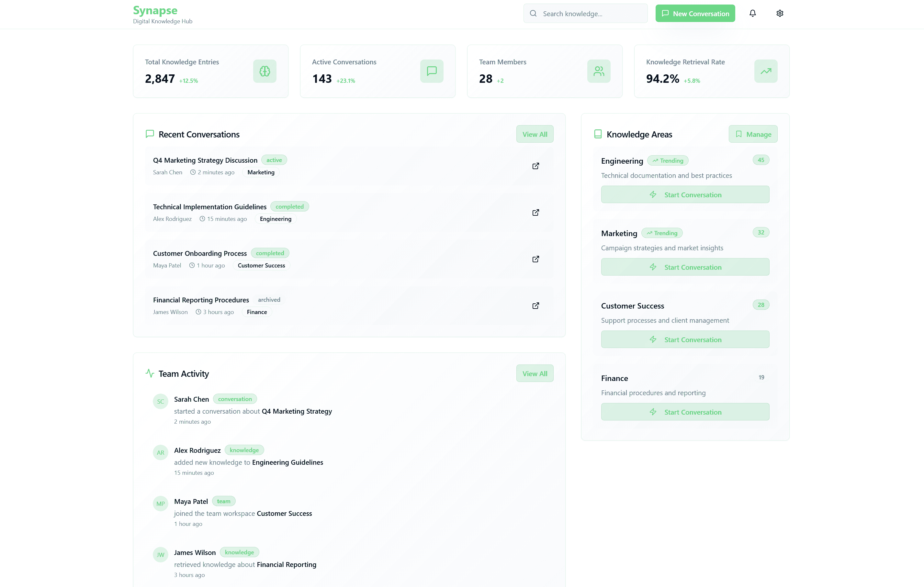Viewport: 924px width, 587px height.
Task: Click the people icon on Team Members card
Action: (x=599, y=71)
